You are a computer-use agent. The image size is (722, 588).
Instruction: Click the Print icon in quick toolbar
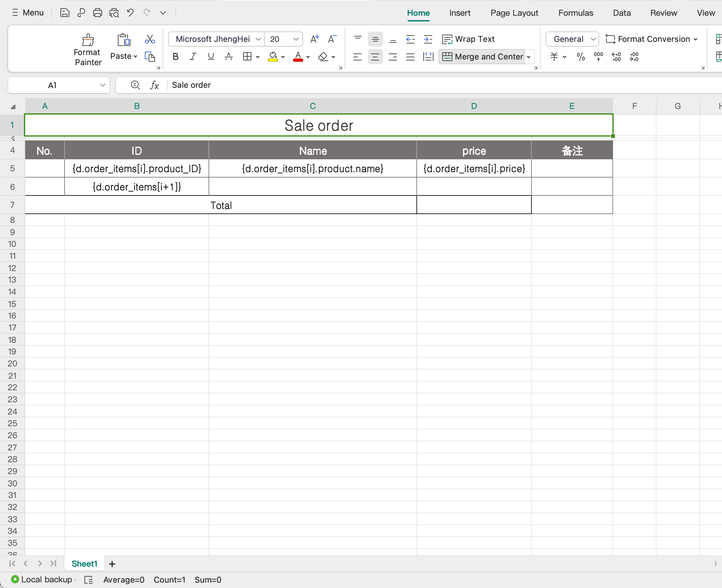click(98, 13)
